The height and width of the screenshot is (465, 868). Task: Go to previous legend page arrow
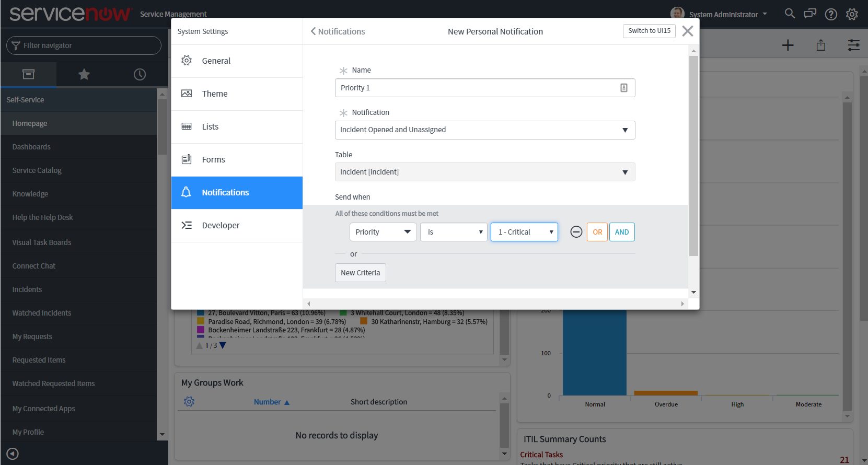pyautogui.click(x=199, y=345)
